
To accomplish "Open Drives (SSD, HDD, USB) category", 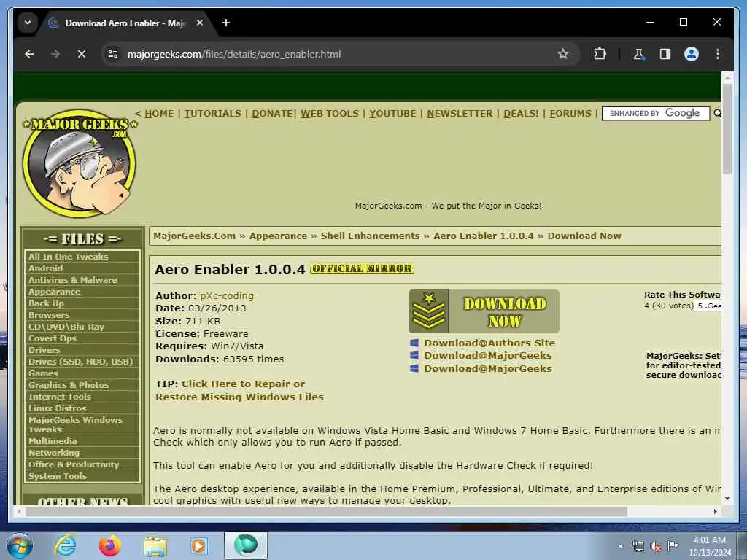I will coord(80,362).
